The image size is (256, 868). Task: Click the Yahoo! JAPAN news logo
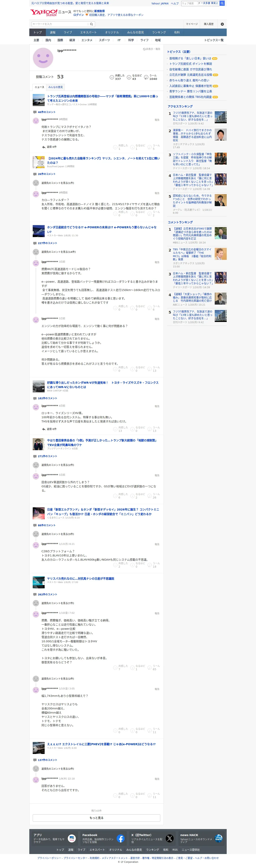coord(51,13)
